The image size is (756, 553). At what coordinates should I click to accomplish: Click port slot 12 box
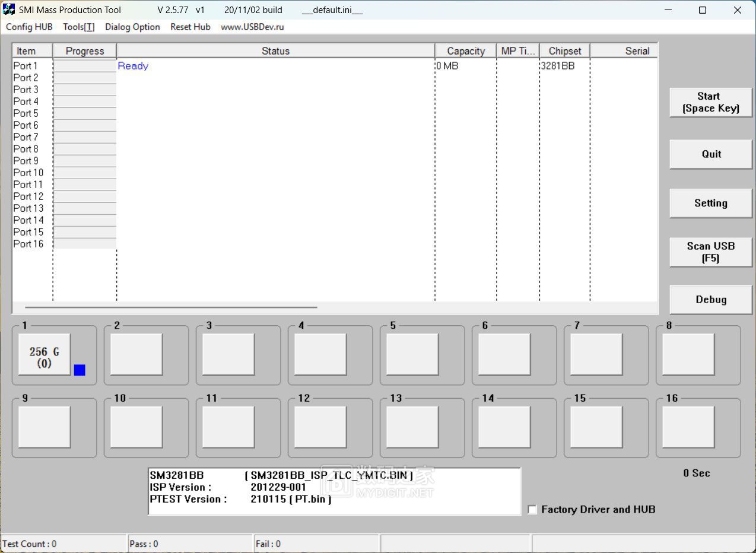(320, 427)
